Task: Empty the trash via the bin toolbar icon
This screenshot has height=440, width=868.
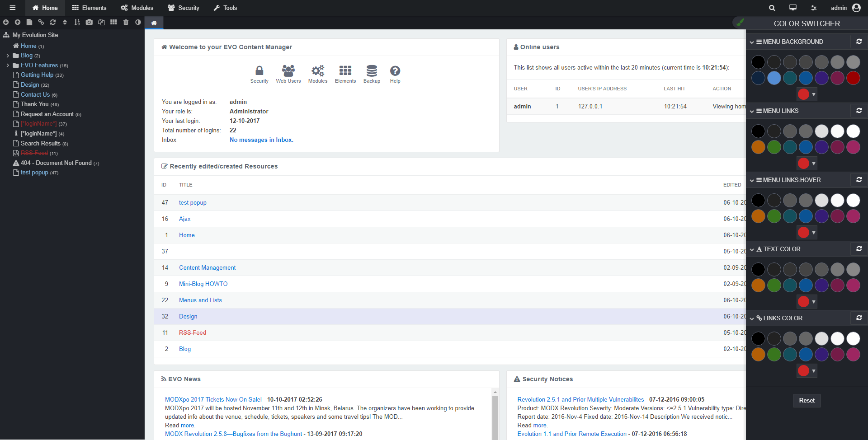Action: pos(126,22)
